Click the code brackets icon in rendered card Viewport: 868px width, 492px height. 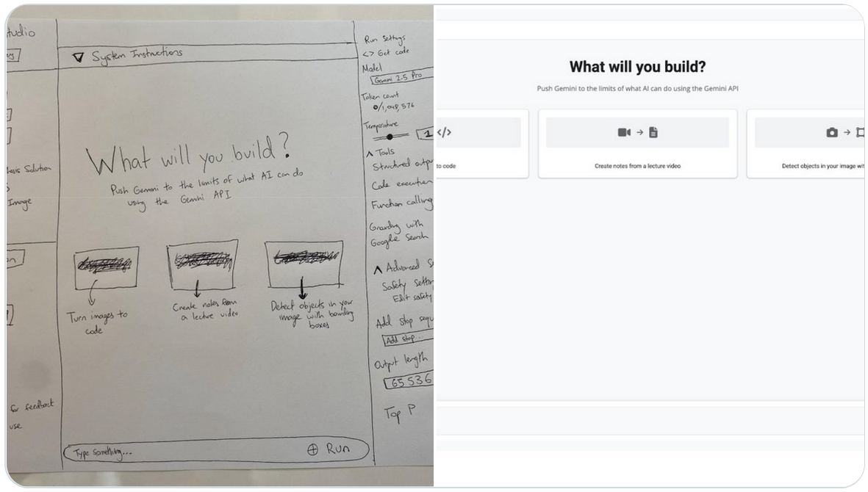444,132
